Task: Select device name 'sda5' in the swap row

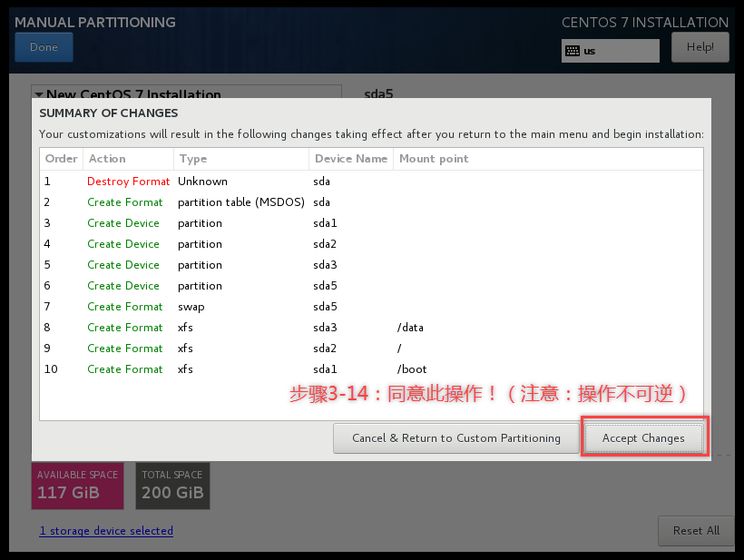Action: pos(325,307)
